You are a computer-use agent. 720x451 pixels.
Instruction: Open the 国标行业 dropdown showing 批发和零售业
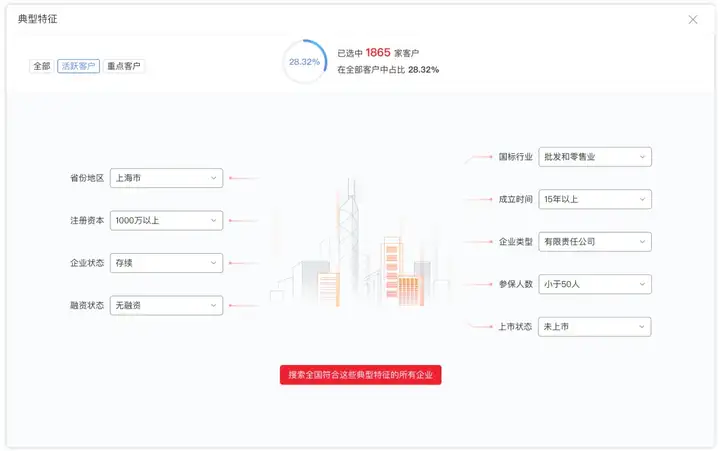tap(595, 157)
